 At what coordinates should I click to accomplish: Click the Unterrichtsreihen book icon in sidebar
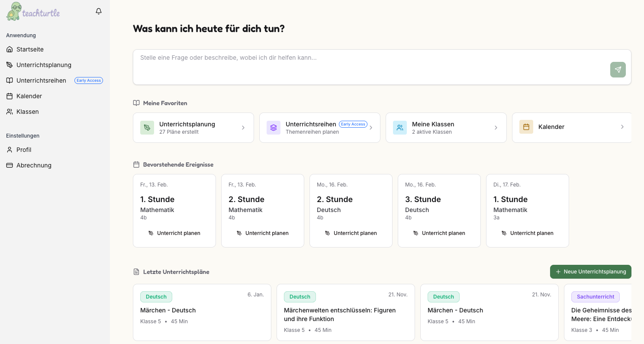click(10, 80)
